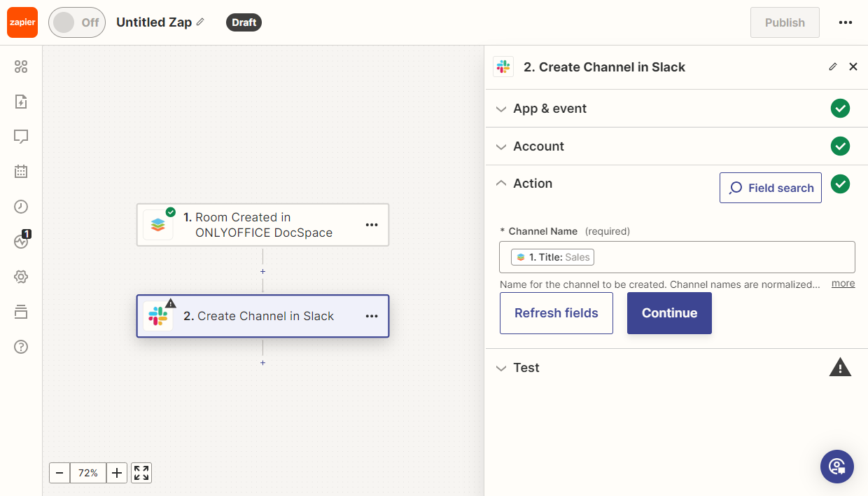Open Zap history clock icon
This screenshot has width=868, height=496.
pyautogui.click(x=21, y=206)
